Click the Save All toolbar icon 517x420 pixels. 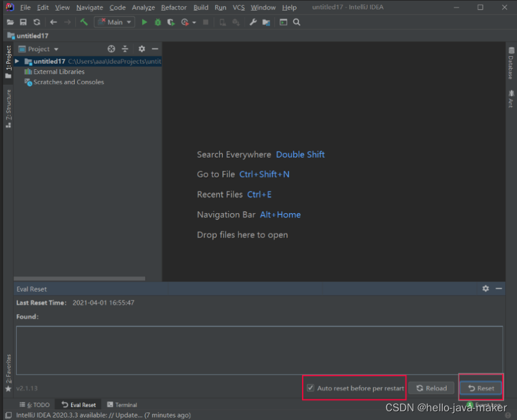coord(23,22)
